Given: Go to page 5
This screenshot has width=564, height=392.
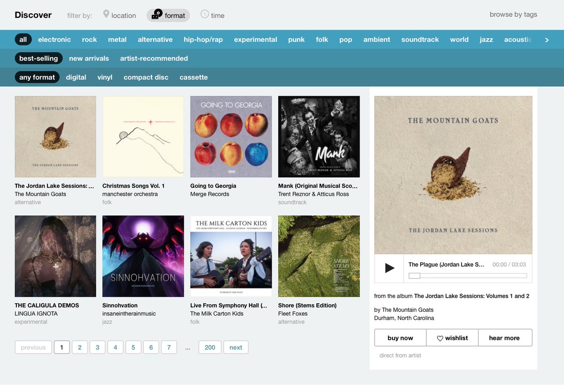Looking at the screenshot, I should coord(133,347).
